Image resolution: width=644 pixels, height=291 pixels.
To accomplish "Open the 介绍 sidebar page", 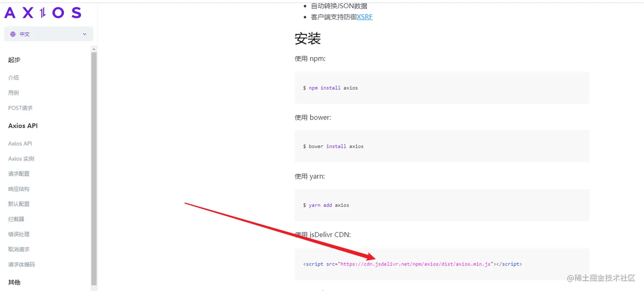I will point(14,78).
